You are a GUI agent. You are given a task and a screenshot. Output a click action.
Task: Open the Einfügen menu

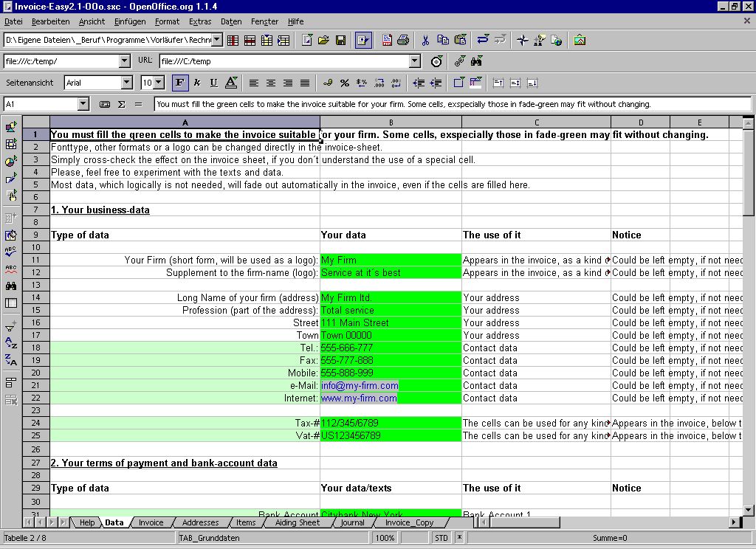click(130, 21)
